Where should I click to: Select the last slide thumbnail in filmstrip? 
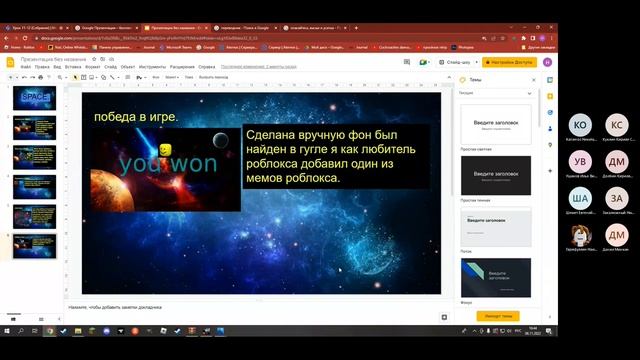coord(34,246)
